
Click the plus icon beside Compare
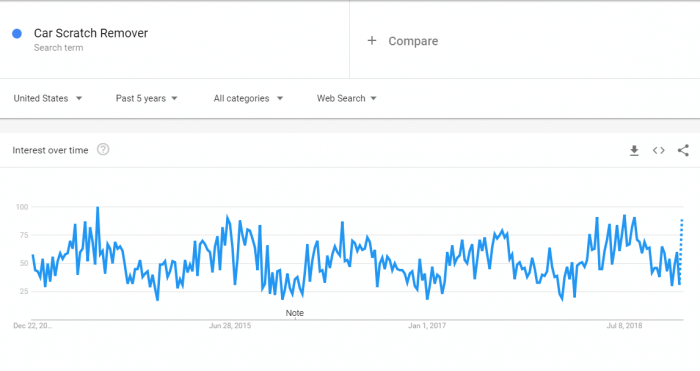point(372,41)
